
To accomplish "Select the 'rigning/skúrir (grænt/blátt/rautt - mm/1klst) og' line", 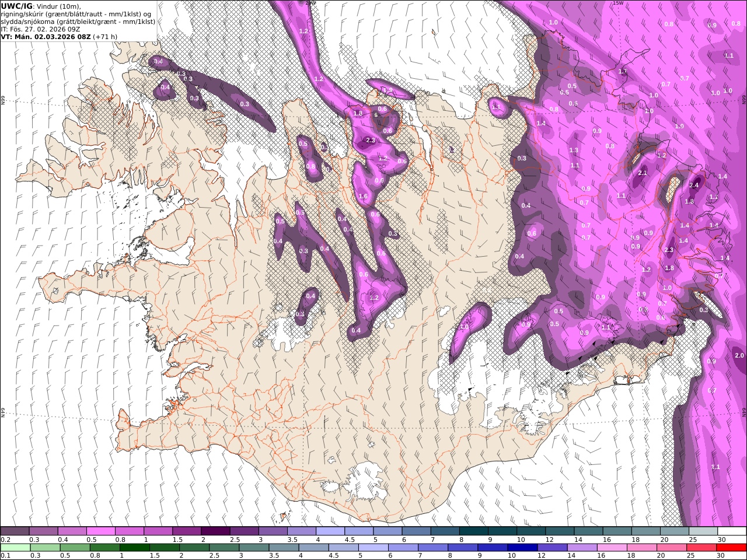I will point(76,14).
